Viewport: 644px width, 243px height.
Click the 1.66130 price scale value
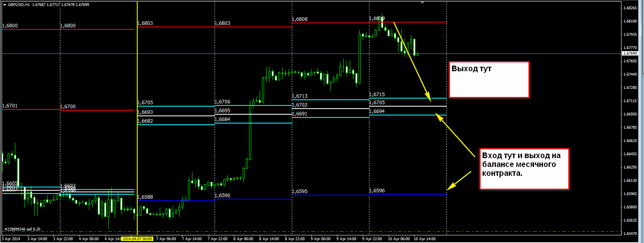[630, 181]
